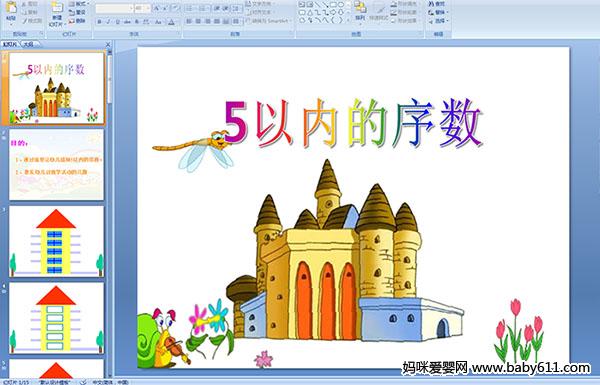The width and height of the screenshot is (600, 385).
Task: Toggle Center text alignment
Action: pyautogui.click(x=198, y=21)
